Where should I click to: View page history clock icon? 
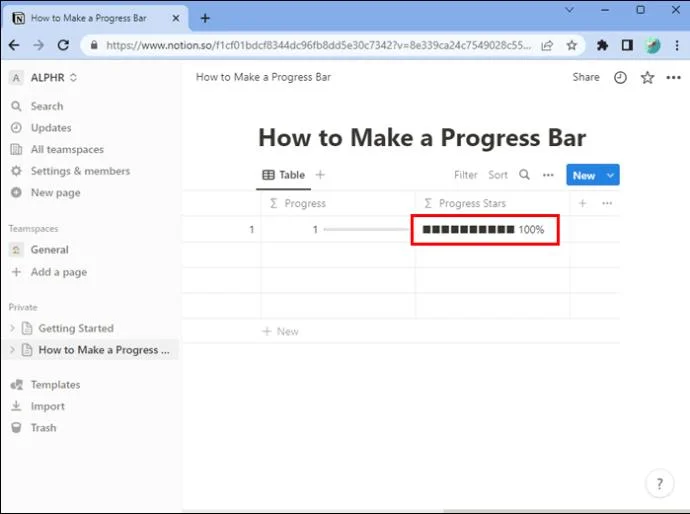(620, 78)
